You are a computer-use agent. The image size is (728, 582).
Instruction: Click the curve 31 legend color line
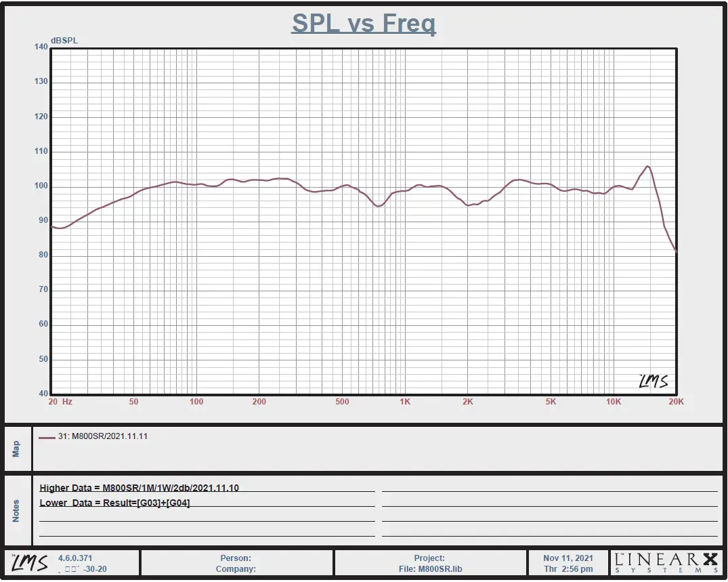coord(47,438)
